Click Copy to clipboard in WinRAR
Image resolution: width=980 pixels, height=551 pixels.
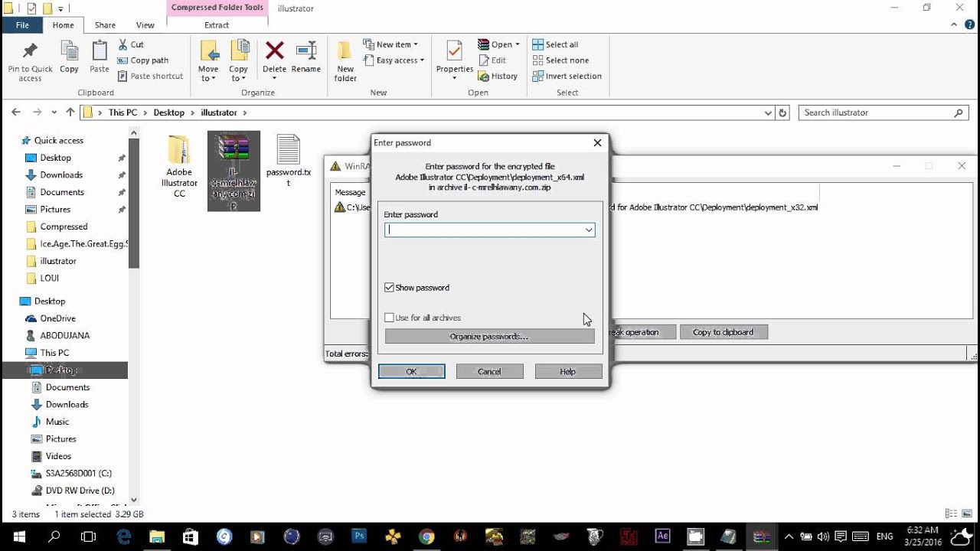[724, 332]
